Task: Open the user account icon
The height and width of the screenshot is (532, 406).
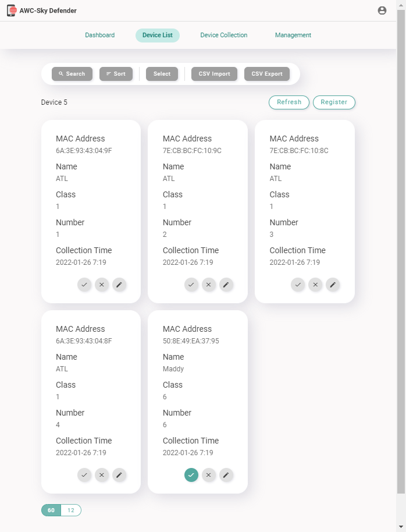Action: pyautogui.click(x=382, y=10)
